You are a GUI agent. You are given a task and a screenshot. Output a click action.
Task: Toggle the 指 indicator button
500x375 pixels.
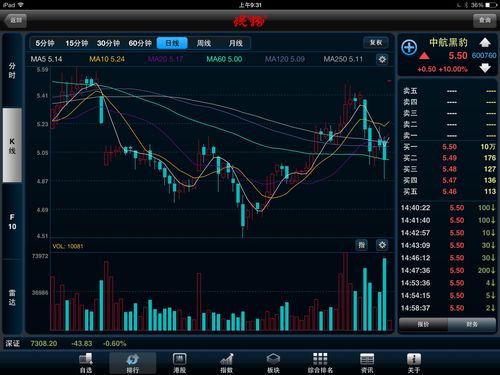tap(362, 245)
